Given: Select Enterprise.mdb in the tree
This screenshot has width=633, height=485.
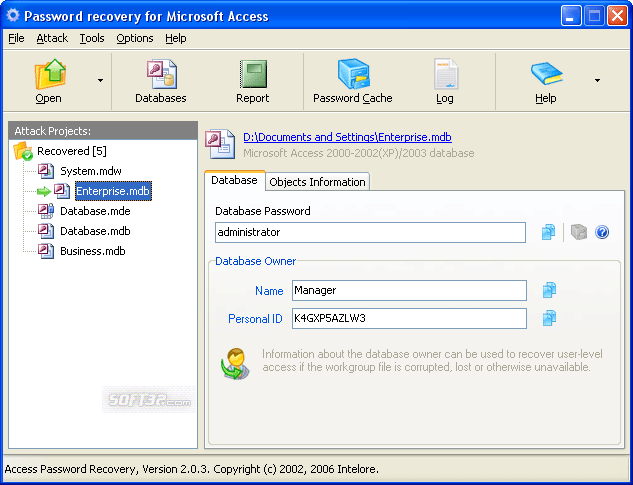Looking at the screenshot, I should point(113,191).
